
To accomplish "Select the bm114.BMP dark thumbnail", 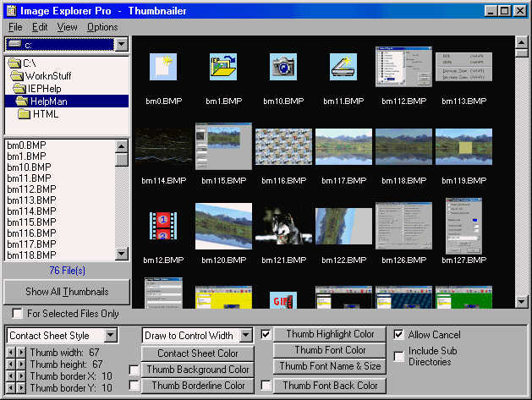I will pos(163,146).
